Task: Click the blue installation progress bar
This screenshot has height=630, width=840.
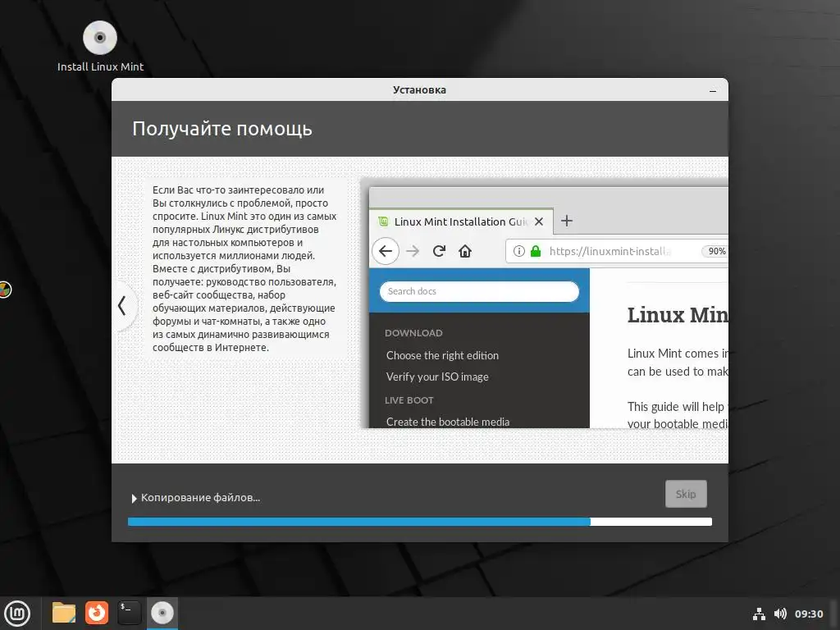Action: (x=419, y=522)
